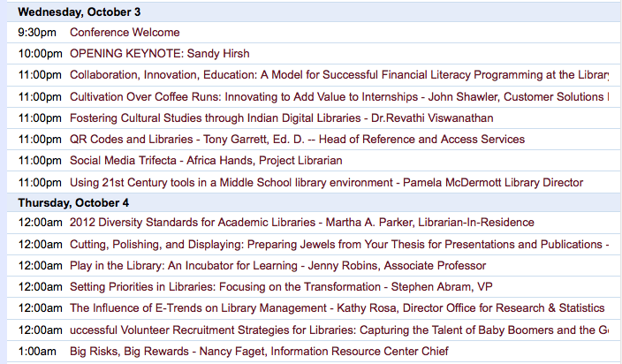The width and height of the screenshot is (622, 364).
Task: Click the 9:30pm time entry
Action: (37, 33)
